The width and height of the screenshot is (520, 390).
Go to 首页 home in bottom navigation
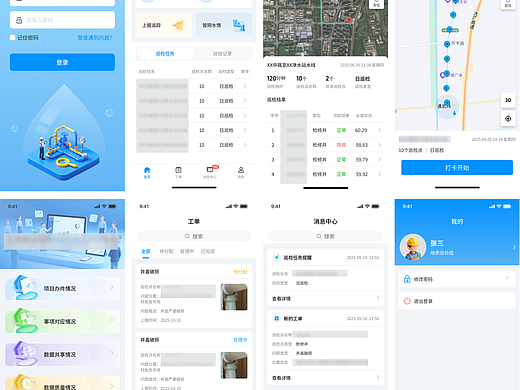click(x=147, y=173)
